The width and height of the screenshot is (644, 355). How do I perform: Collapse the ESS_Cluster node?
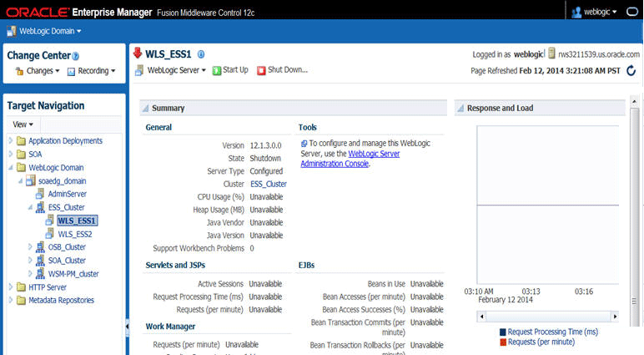(30, 207)
